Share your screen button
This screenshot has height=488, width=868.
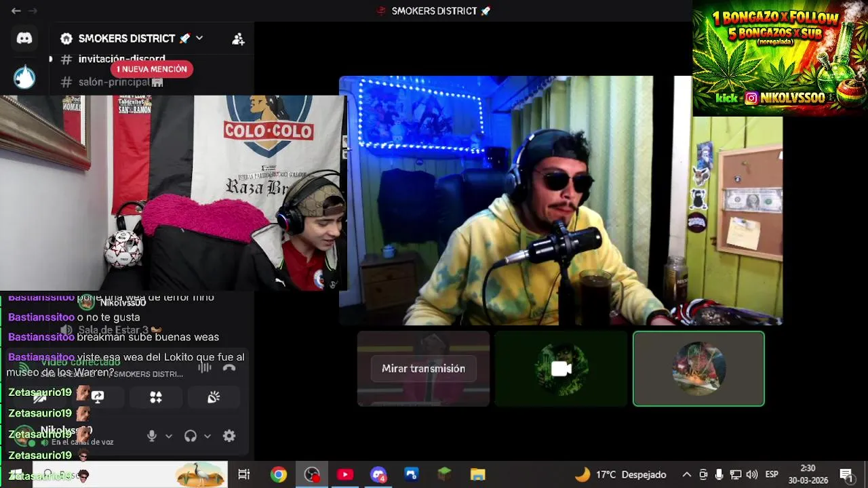point(98,397)
